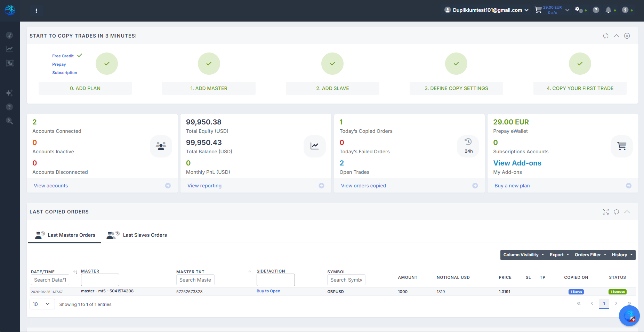Close the Start to Copy Trades panel
The width and height of the screenshot is (644, 332).
pyautogui.click(x=627, y=36)
